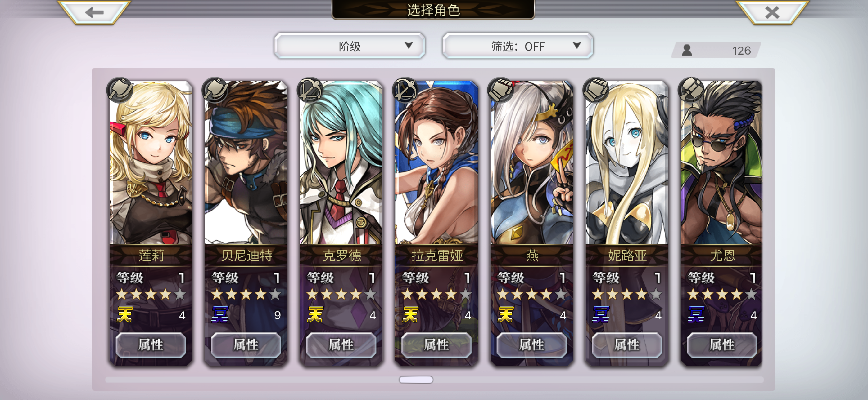The image size is (868, 400).
Task: Click the hammer weapon icon on 尤恩's card
Action: [691, 90]
